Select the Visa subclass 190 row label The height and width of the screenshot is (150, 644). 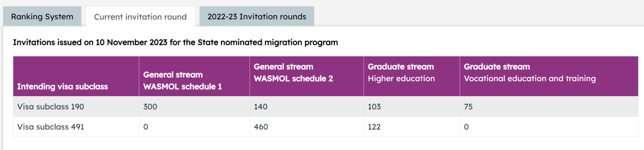(x=51, y=107)
